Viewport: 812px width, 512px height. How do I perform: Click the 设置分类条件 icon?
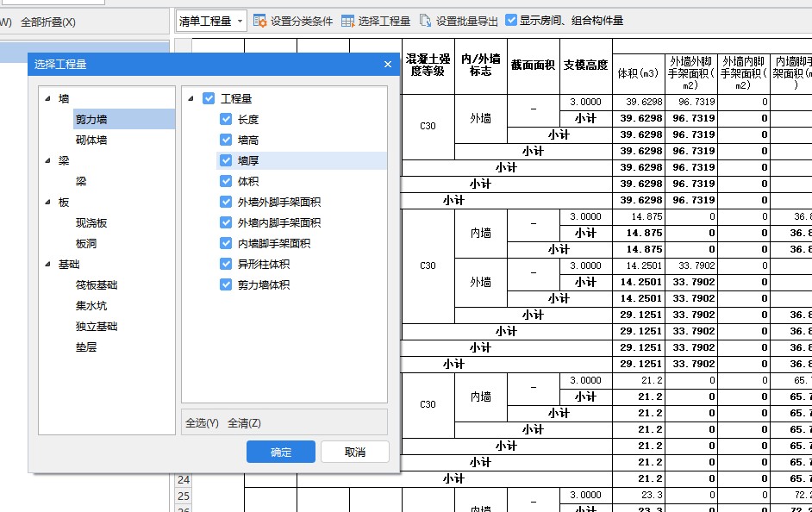click(260, 21)
